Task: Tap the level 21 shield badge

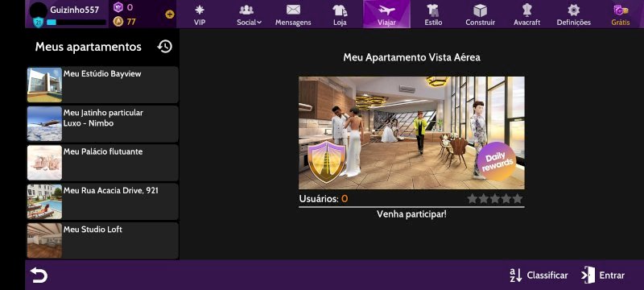Action: coord(38,23)
